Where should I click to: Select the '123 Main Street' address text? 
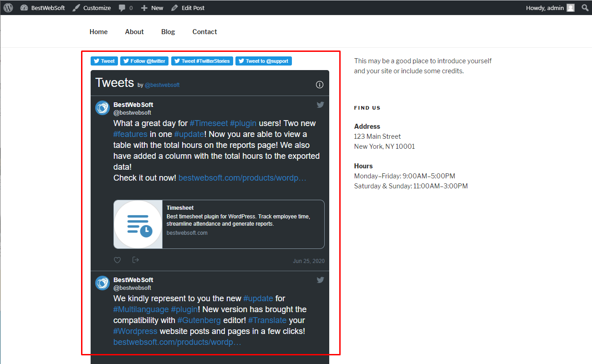pos(378,136)
